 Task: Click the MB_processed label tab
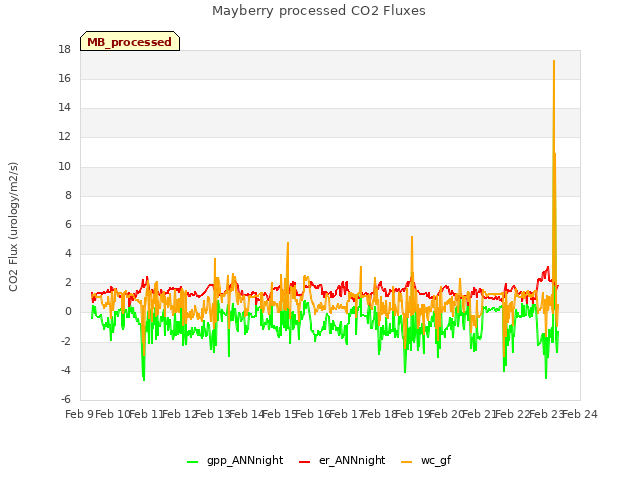coord(130,41)
